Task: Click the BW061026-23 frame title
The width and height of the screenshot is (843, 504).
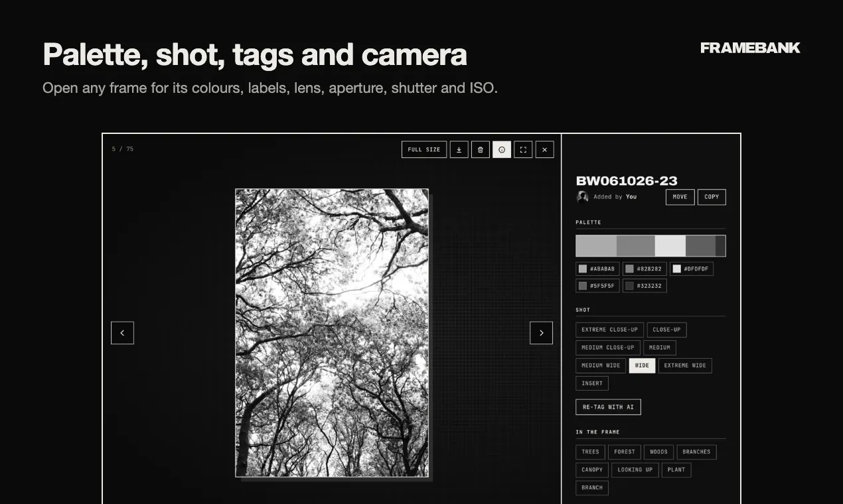Action: pyautogui.click(x=627, y=180)
